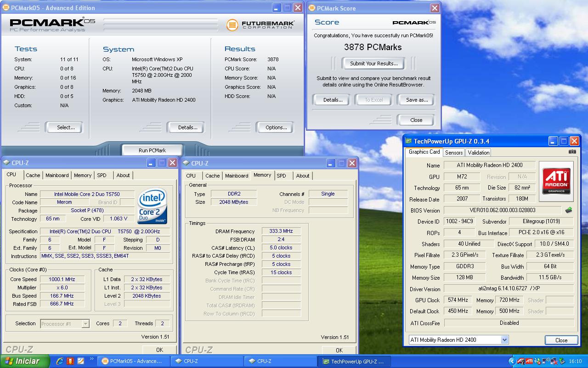Click the CPU Specification field
Screen dimensions: 588x368
[105, 231]
